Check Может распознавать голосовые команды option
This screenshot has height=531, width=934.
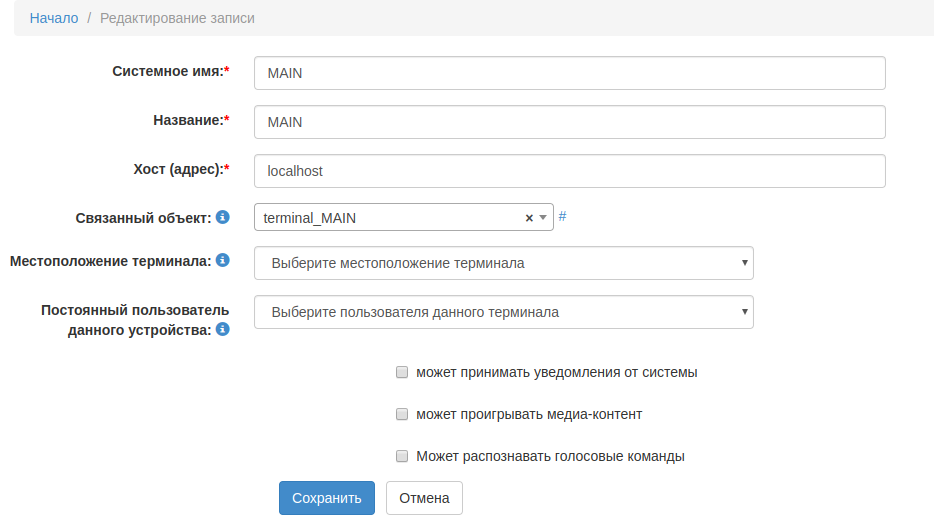(x=402, y=456)
